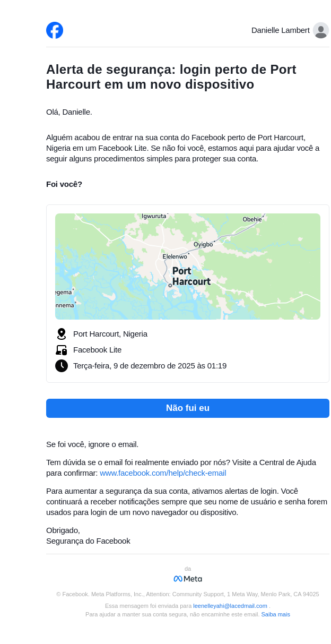The image size is (331, 644).
Task: Click the Meta logo in footer
Action: pyautogui.click(x=188, y=579)
